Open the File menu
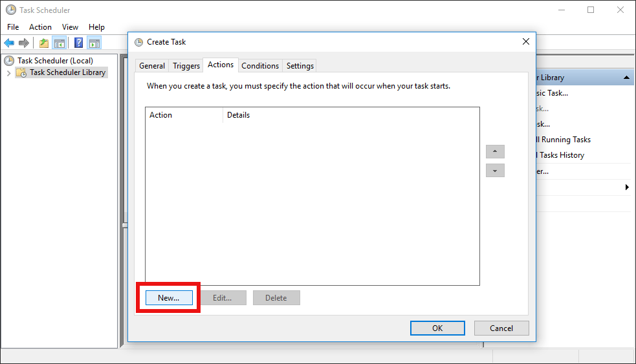 [x=13, y=27]
